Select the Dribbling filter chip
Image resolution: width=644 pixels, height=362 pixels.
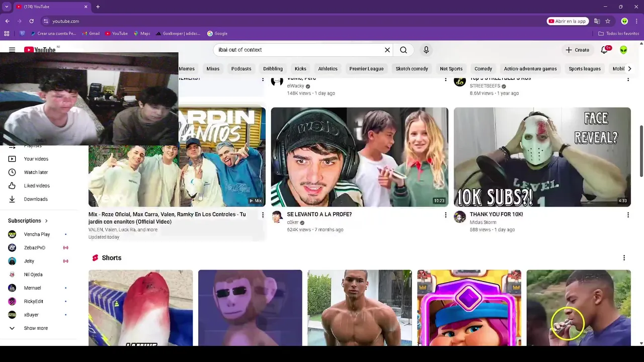(273, 69)
